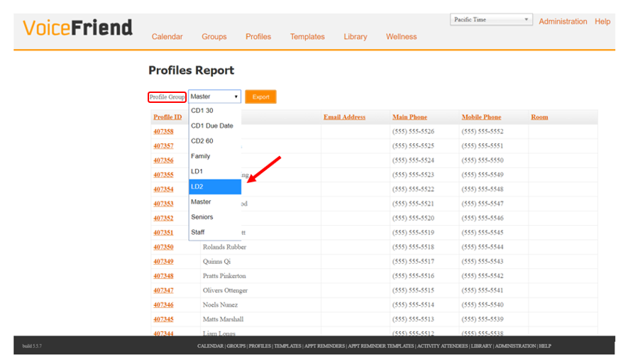
Task: Click the name Noels Nunez
Action: point(220,305)
